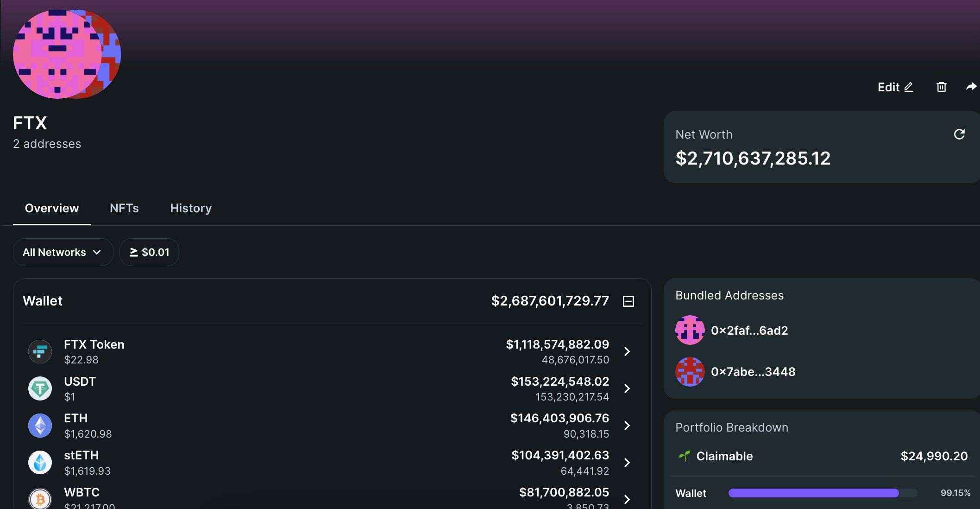Image resolution: width=980 pixels, height=509 pixels.
Task: Collapse the Wallet section
Action: [x=628, y=301]
